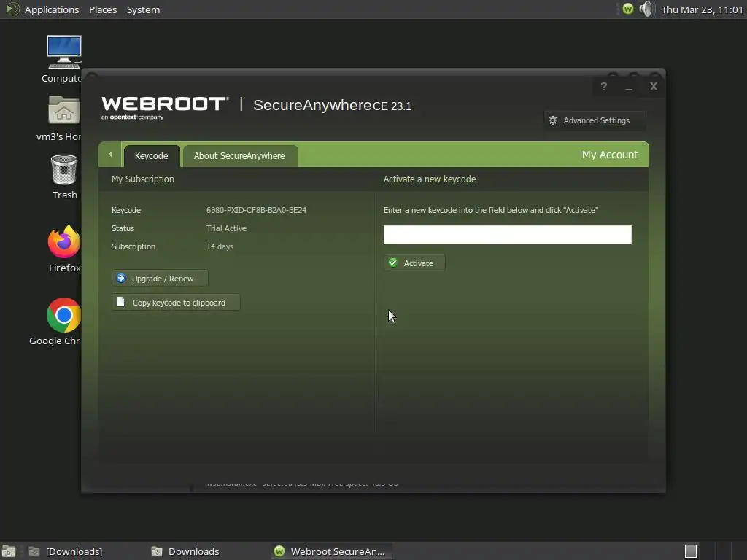Click the Activate button
Viewport: 747px width, 560px height.
point(414,262)
